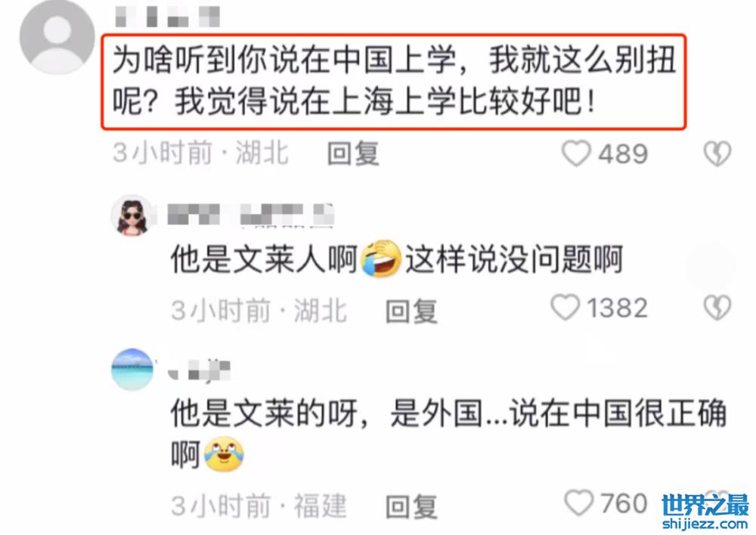Reply to the top Hubei comment
The width and height of the screenshot is (756, 535).
[353, 154]
